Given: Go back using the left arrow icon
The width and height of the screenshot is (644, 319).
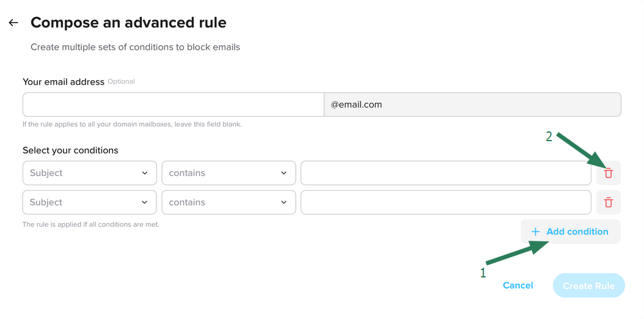Looking at the screenshot, I should (13, 23).
